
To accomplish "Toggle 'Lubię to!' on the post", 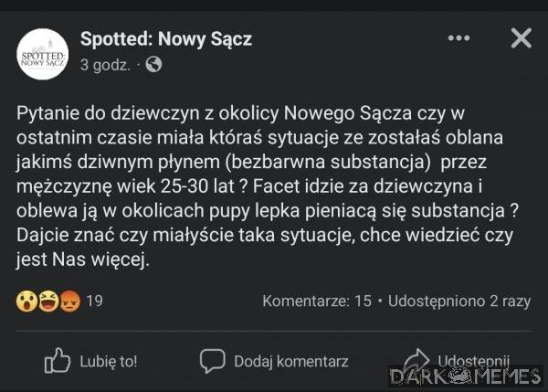I will pyautogui.click(x=90, y=361).
